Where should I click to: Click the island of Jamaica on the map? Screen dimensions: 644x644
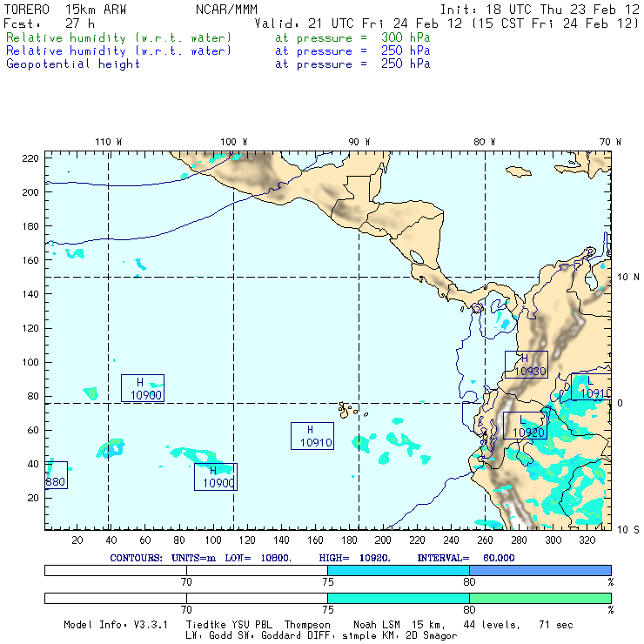pos(519,171)
